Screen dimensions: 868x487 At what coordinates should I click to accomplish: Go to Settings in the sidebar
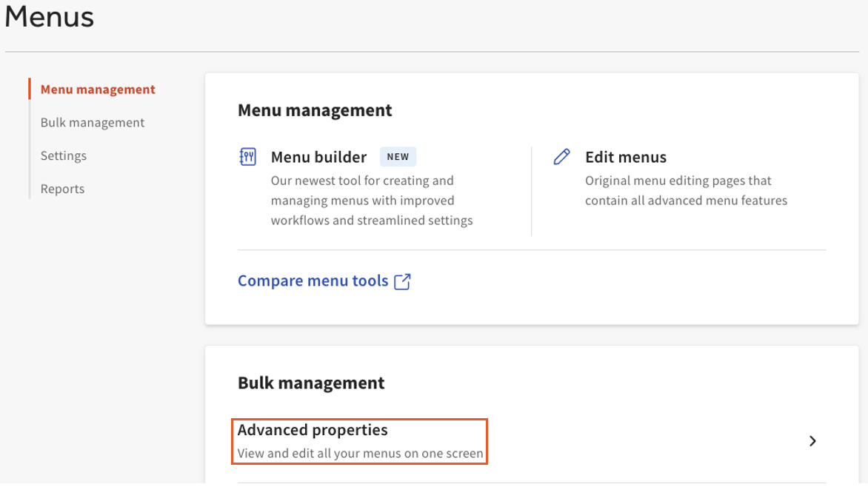tap(64, 156)
